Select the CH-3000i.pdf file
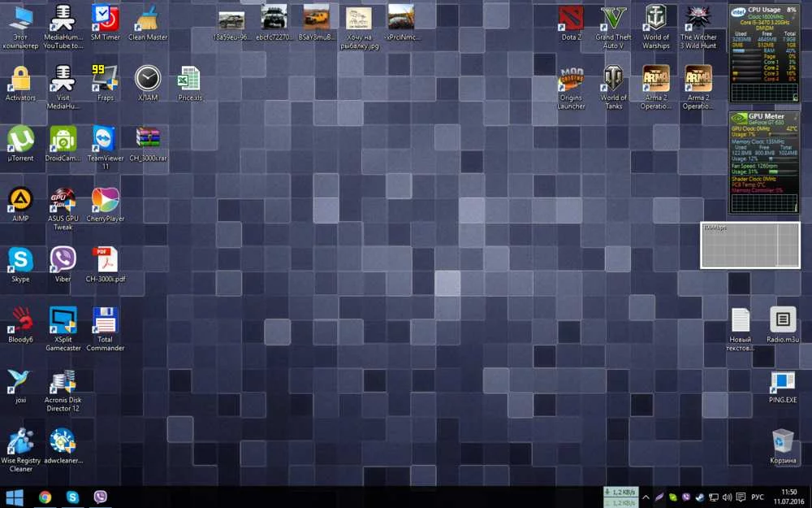 click(106, 265)
